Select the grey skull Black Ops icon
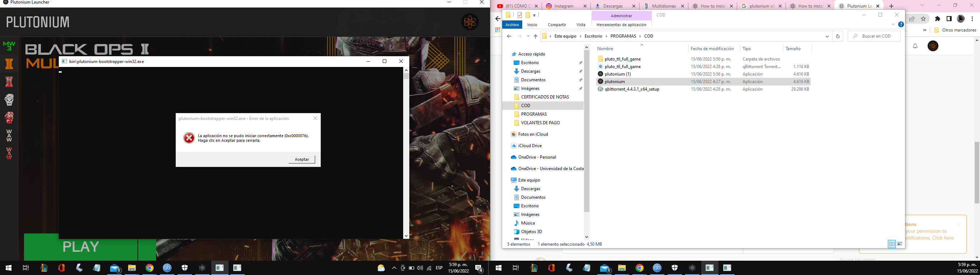 click(x=9, y=100)
